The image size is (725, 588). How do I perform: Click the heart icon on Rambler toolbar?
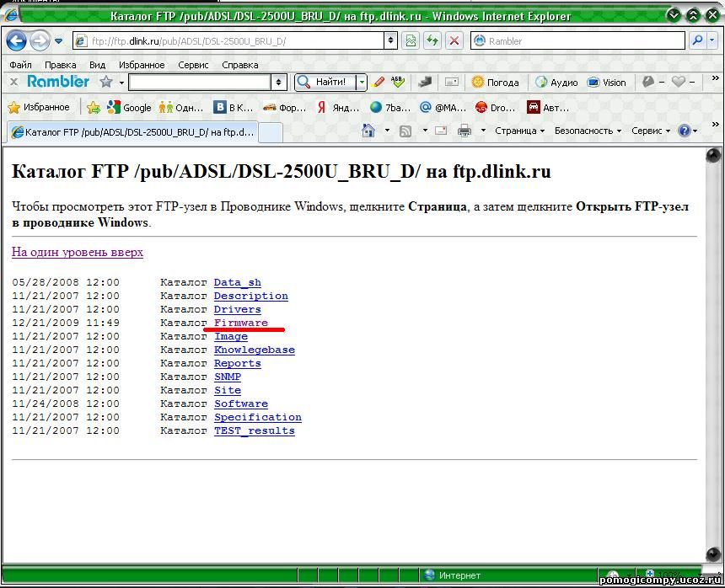click(679, 83)
